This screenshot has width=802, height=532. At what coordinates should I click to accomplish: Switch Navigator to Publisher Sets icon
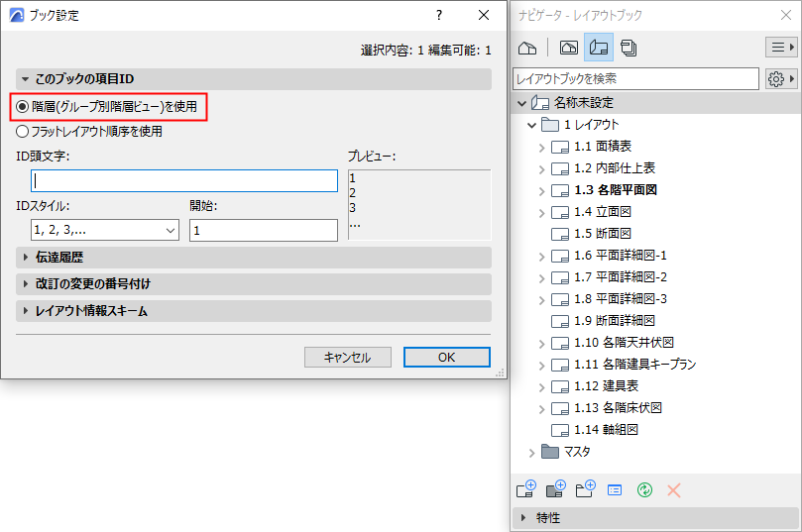point(629,48)
